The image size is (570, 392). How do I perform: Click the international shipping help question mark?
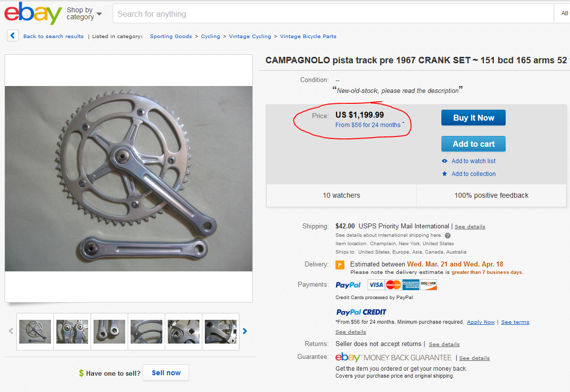click(448, 236)
